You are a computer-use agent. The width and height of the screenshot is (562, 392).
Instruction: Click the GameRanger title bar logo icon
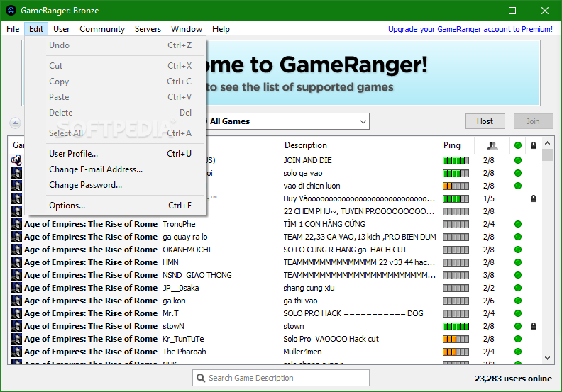[11, 11]
